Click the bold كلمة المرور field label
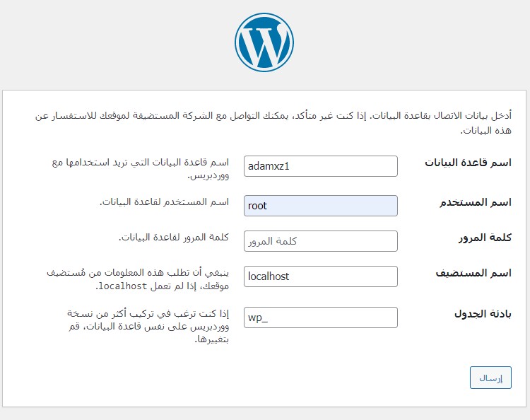 [485, 238]
